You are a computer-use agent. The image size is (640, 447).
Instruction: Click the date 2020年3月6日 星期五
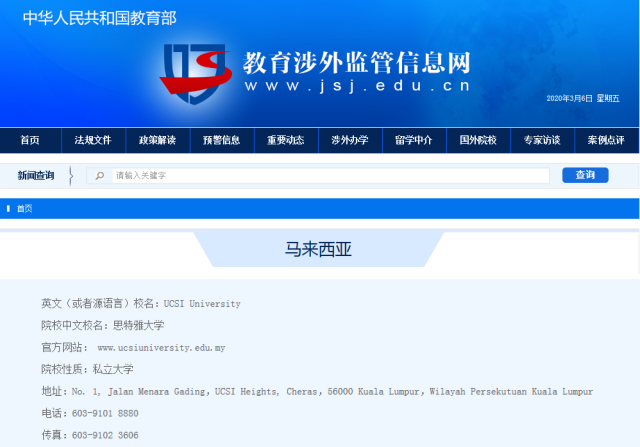(583, 98)
